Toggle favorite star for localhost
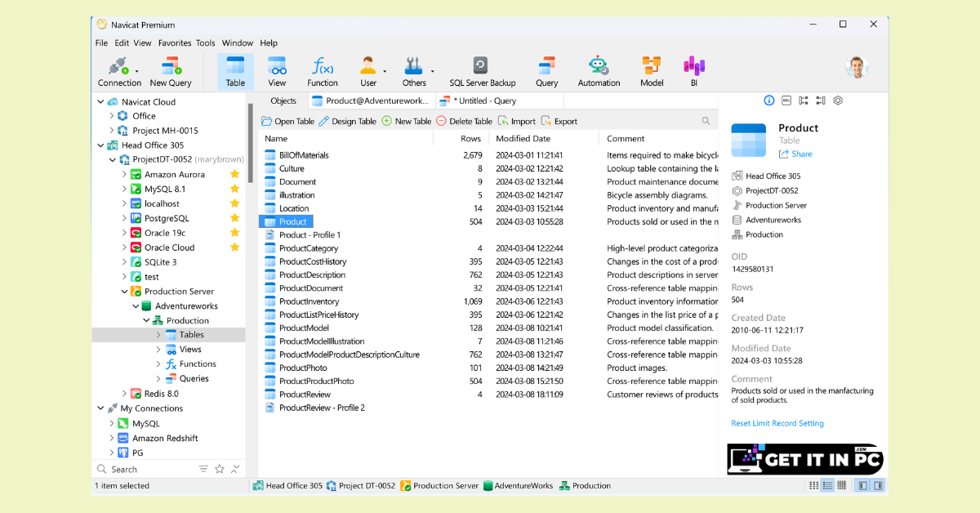 tap(235, 203)
